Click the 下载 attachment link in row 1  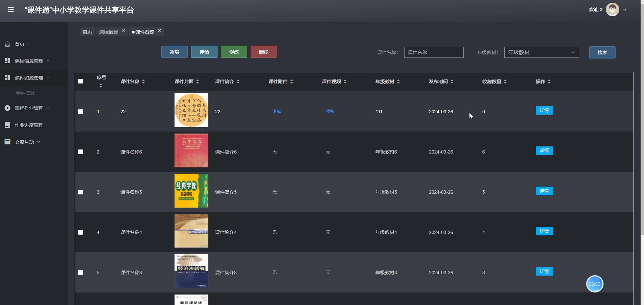(x=277, y=112)
